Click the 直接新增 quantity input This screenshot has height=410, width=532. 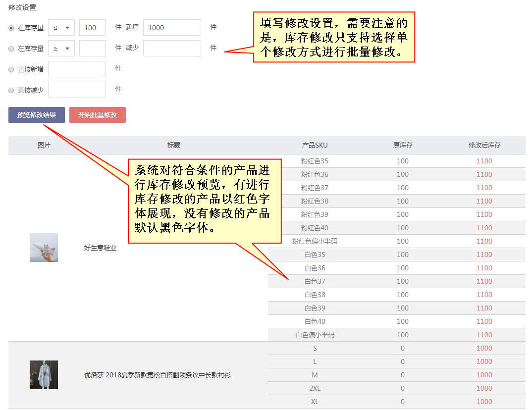(77, 69)
